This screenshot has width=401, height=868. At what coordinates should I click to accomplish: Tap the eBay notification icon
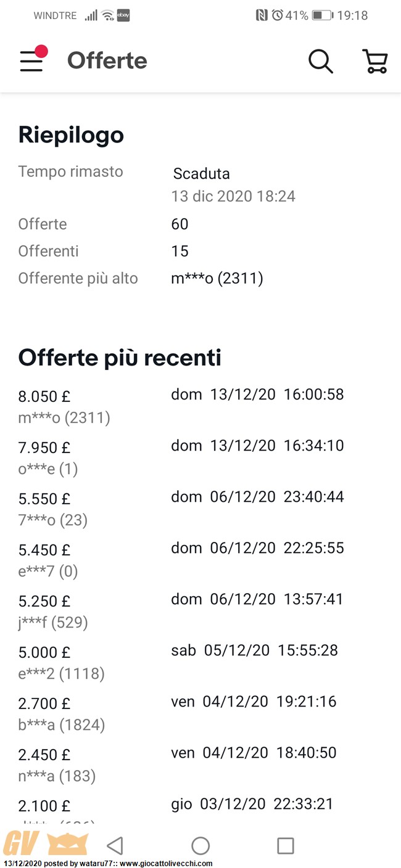tap(123, 15)
